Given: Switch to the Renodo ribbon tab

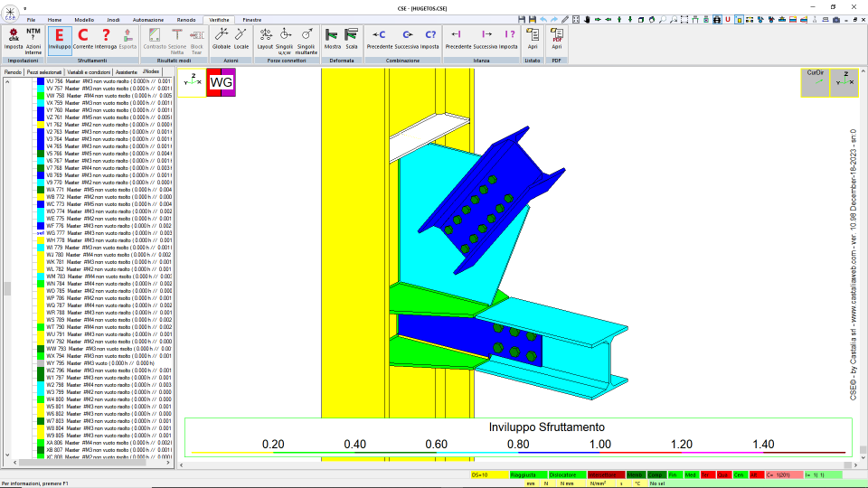Looking at the screenshot, I should click(x=186, y=20).
